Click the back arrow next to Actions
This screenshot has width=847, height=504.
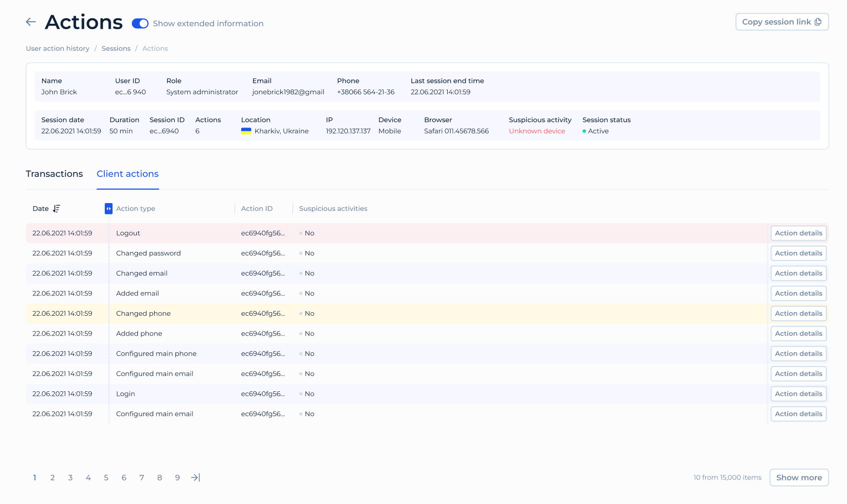coord(31,22)
